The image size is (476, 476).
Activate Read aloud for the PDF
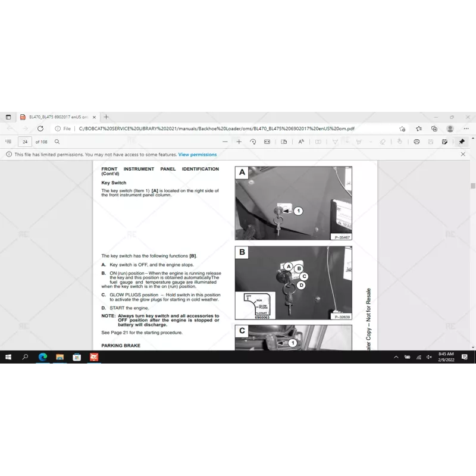[x=300, y=142]
